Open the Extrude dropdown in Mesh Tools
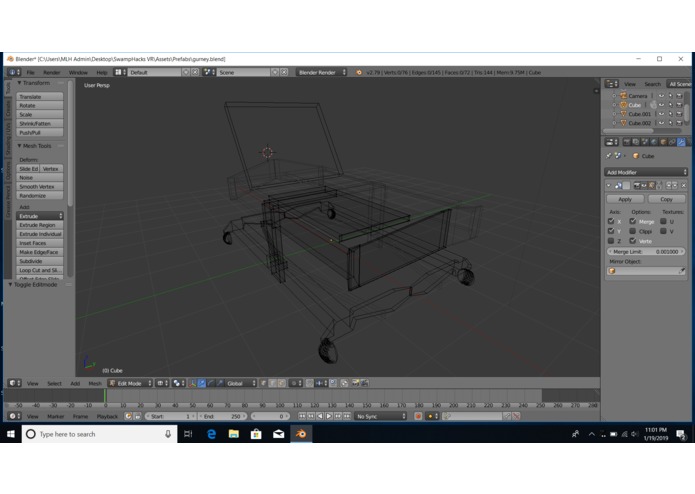 coord(40,216)
